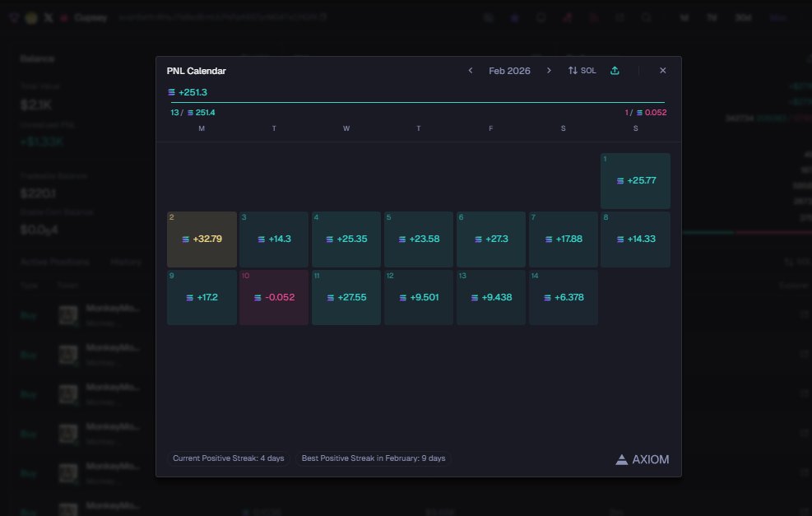Export the PNL Calendar via the share icon
This screenshot has height=516, width=812.
(x=615, y=71)
